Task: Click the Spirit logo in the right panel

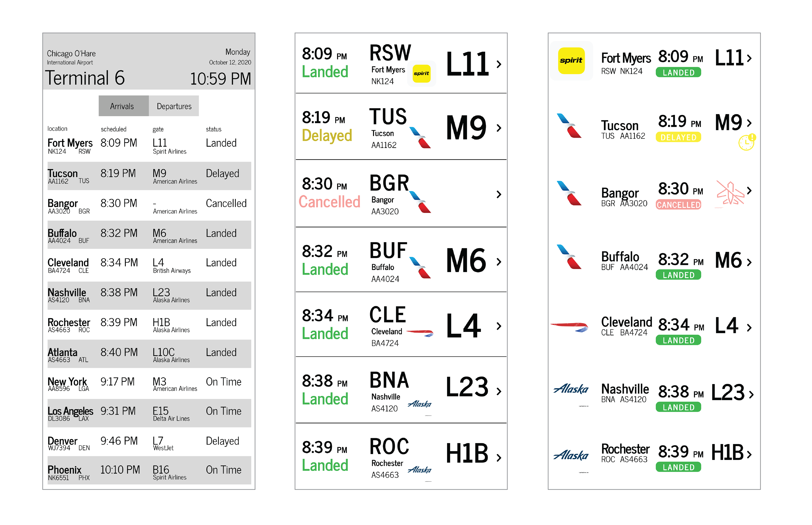Action: click(571, 61)
